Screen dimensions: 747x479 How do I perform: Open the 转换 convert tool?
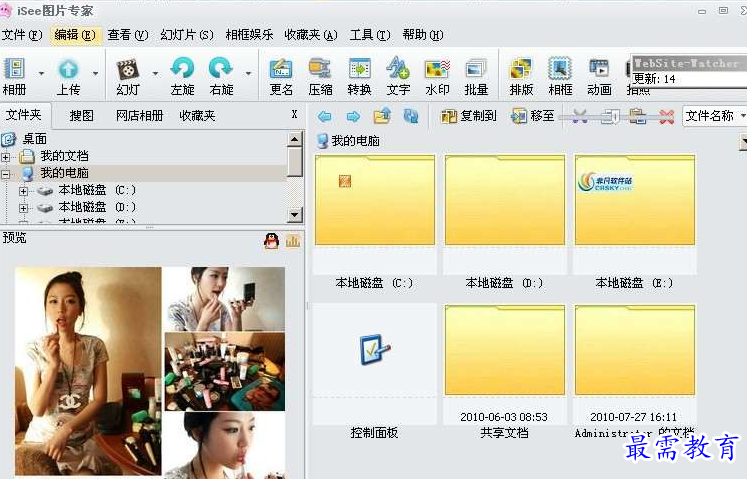pyautogui.click(x=359, y=76)
